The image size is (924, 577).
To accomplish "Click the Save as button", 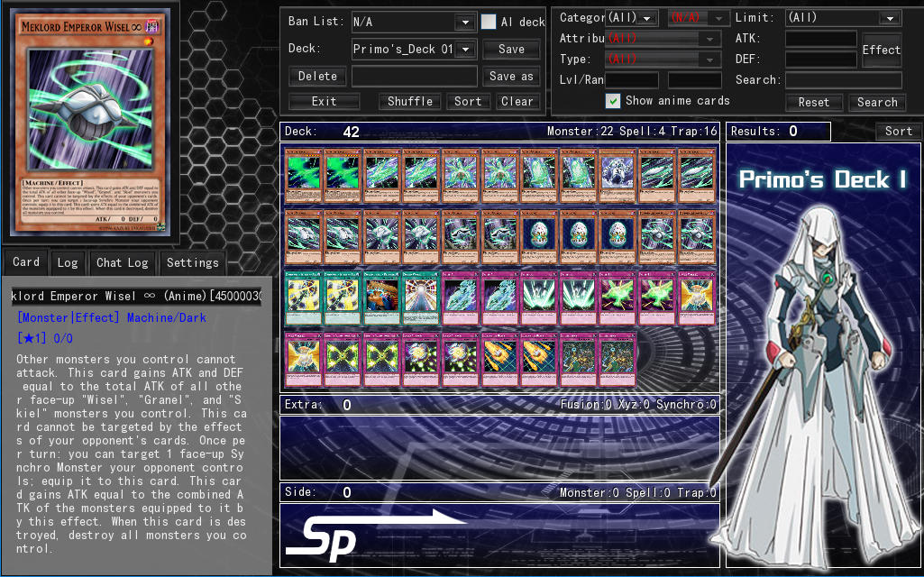I will (x=511, y=76).
